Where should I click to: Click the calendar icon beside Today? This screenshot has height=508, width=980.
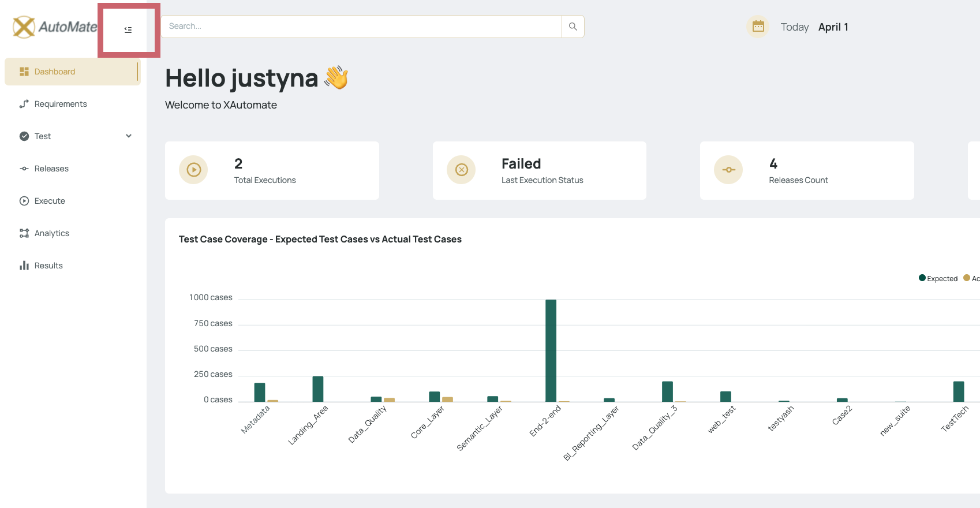click(758, 27)
